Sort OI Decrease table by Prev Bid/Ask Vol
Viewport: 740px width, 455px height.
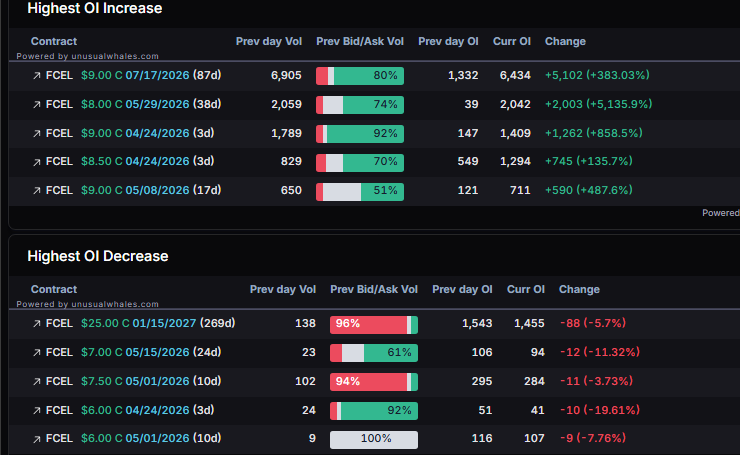coord(374,289)
